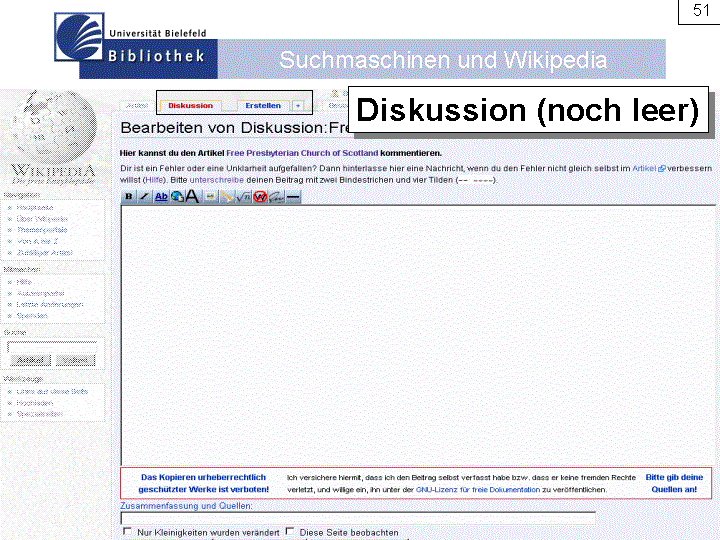Screen dimensions: 720x540
Task: Apply bold text formatting in editor toolbar
Action: coord(129,197)
